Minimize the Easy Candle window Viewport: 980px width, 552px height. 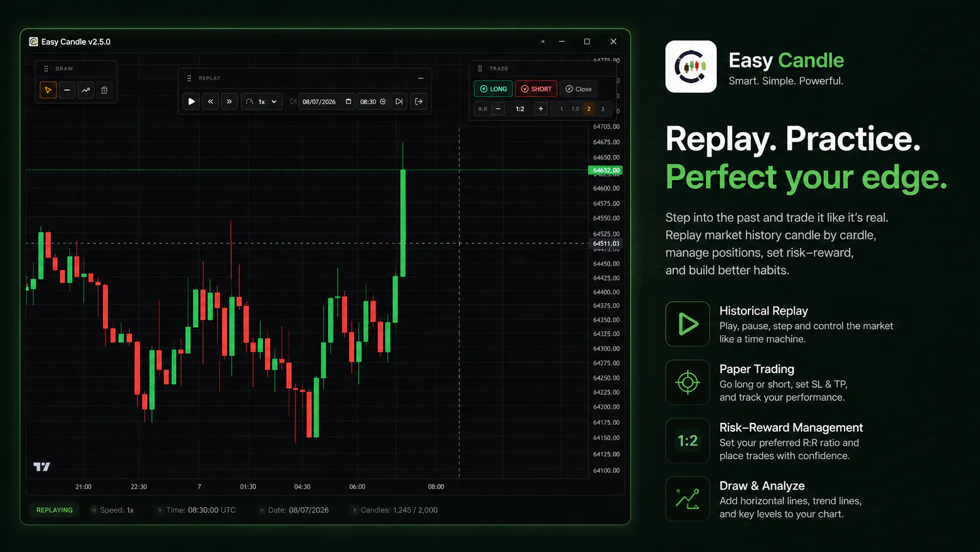coord(562,42)
